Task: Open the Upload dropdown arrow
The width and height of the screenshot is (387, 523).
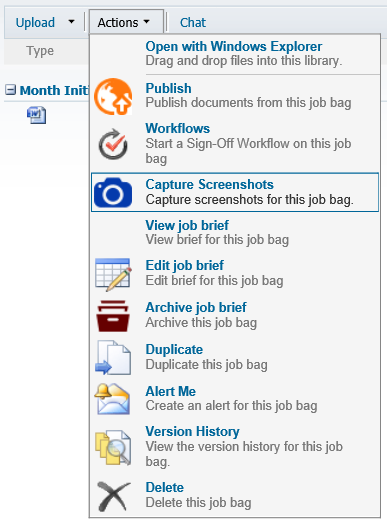Action: tap(71, 22)
